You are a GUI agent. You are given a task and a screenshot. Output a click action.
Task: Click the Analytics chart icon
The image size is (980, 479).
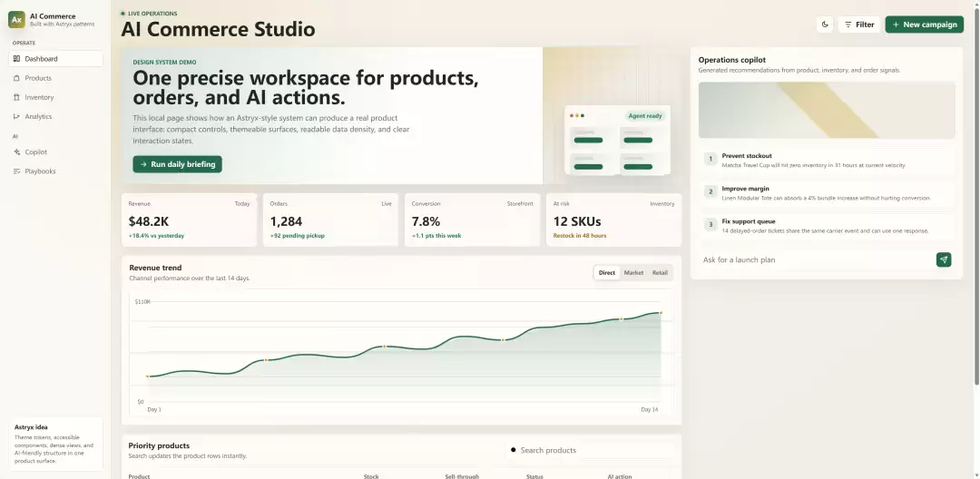coord(17,117)
